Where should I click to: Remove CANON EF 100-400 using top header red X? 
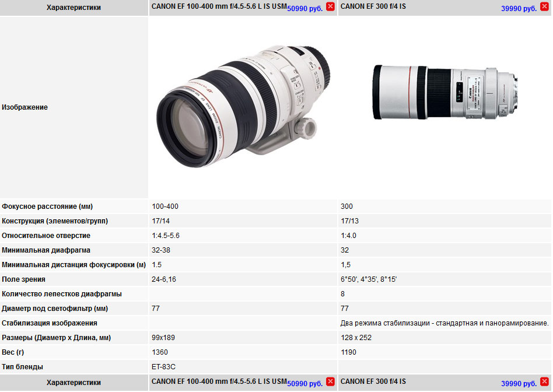[x=330, y=6]
